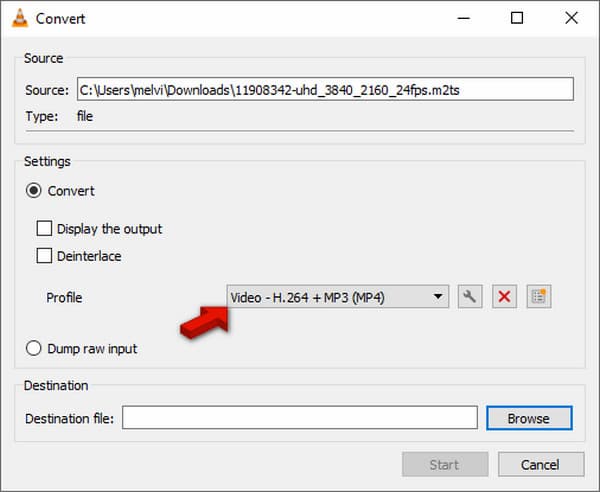
Task: Click the 'Destination file:' label
Action: tap(70, 419)
